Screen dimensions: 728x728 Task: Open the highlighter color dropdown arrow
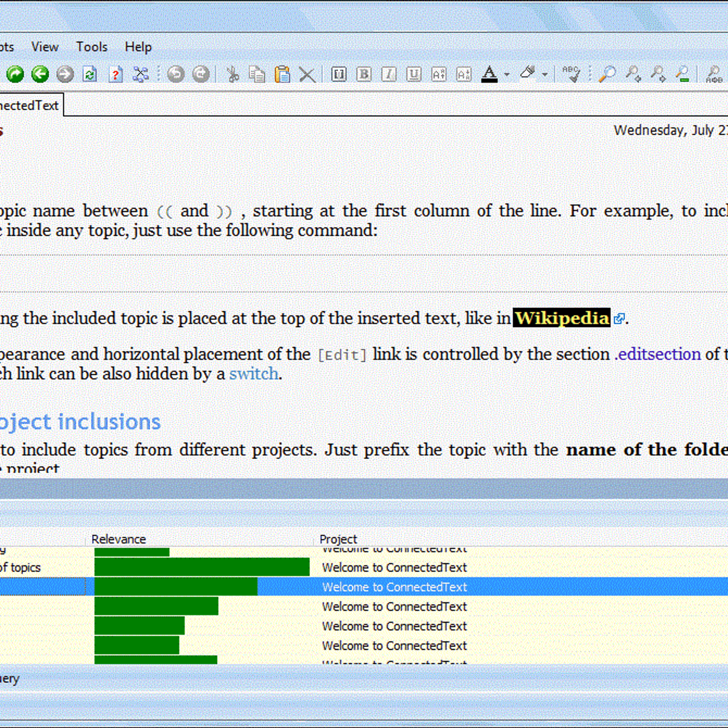coord(545,74)
